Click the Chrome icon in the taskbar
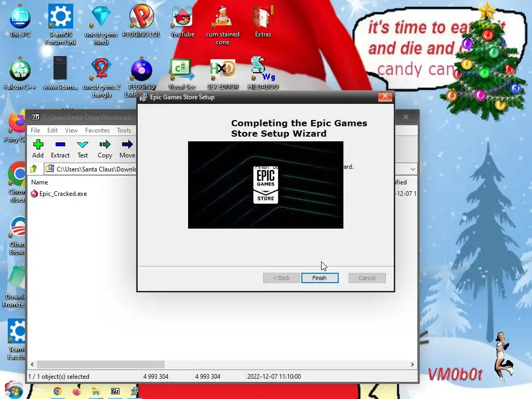The image size is (532, 399). point(57,391)
